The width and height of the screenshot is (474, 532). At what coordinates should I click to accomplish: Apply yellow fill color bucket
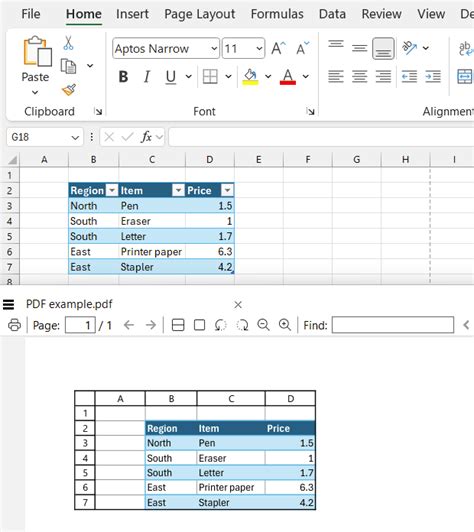coord(250,77)
